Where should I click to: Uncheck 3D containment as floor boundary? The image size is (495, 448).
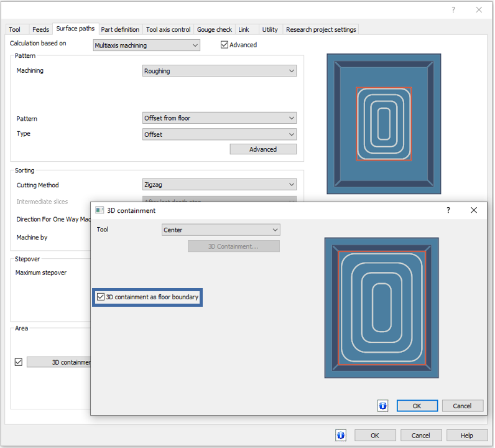click(x=101, y=297)
